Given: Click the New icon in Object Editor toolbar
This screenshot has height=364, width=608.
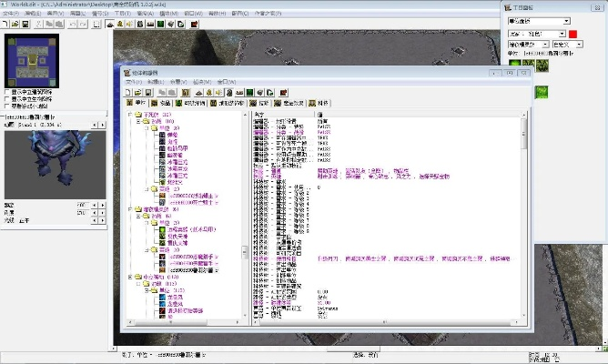Looking at the screenshot, I should pyautogui.click(x=128, y=92).
